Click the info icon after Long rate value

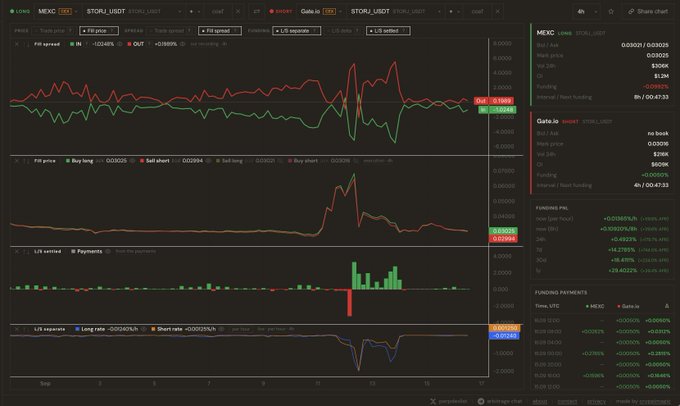click(144, 329)
